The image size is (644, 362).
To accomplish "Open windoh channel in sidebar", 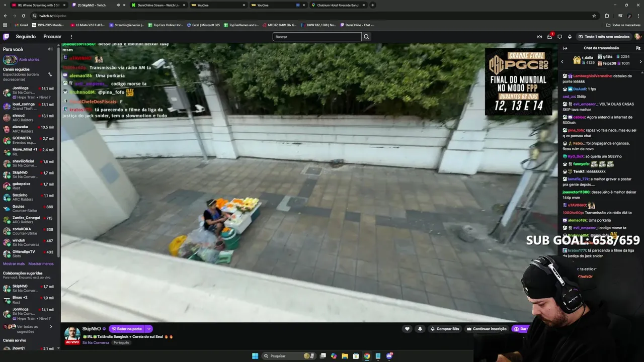I will (29, 242).
